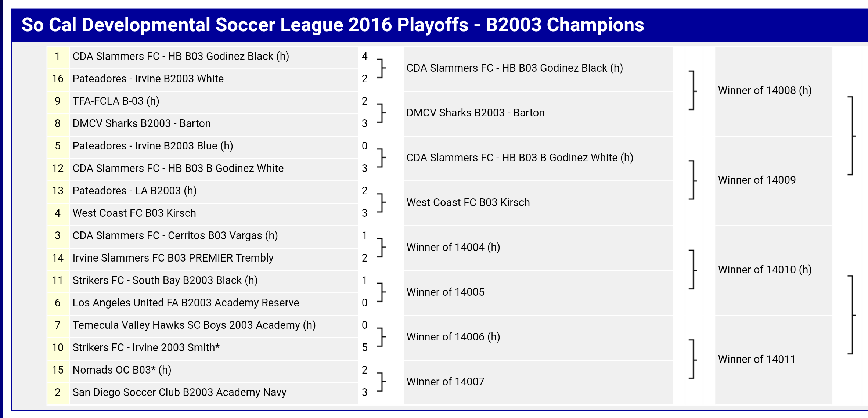Viewport: 868px width, 418px height.
Task: Open the Winner of 14007 bracket slot
Action: tap(445, 382)
